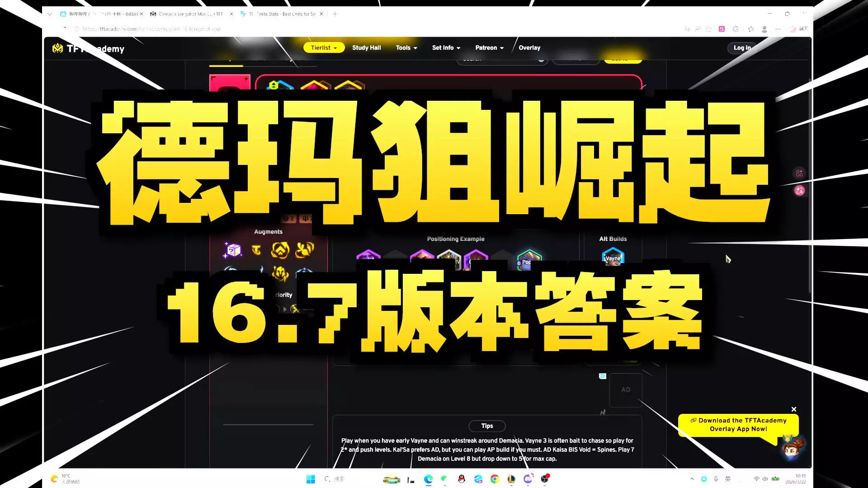Click the Vayne alt build hexagon icon
868x488 pixels.
coord(613,257)
